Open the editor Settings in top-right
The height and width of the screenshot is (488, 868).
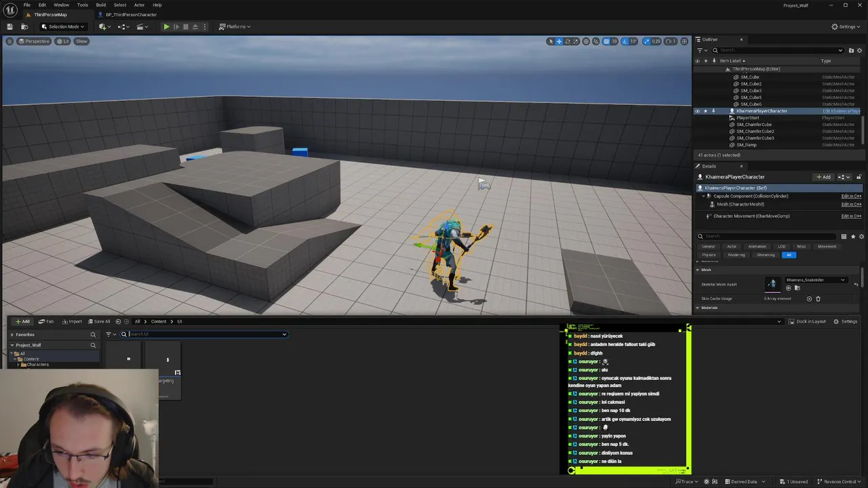click(x=846, y=26)
